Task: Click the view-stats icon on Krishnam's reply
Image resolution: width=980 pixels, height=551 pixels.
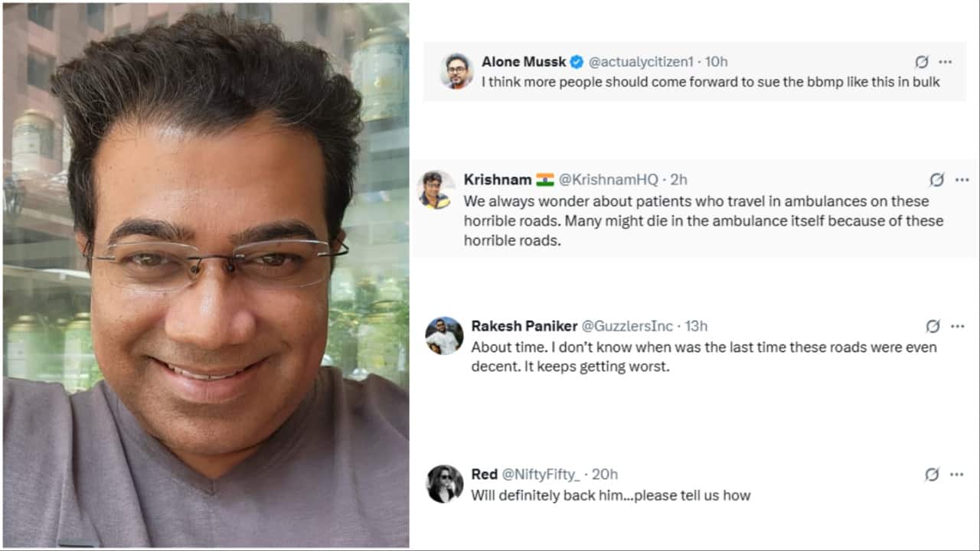Action: 936,180
